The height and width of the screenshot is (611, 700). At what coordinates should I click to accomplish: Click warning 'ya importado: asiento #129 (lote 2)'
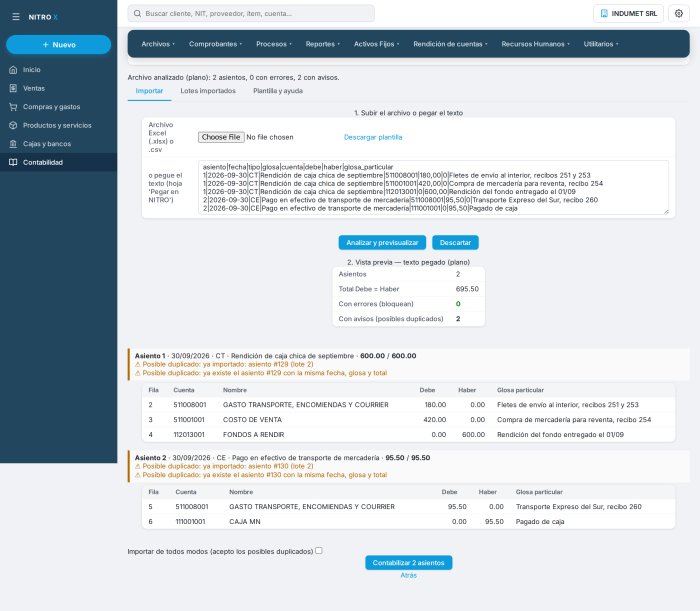tap(224, 365)
